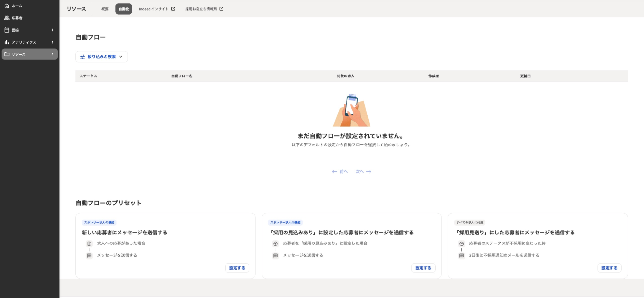The width and height of the screenshot is (644, 298).
Task: Click the アナリティクス bar chart icon
Action: 6,42
